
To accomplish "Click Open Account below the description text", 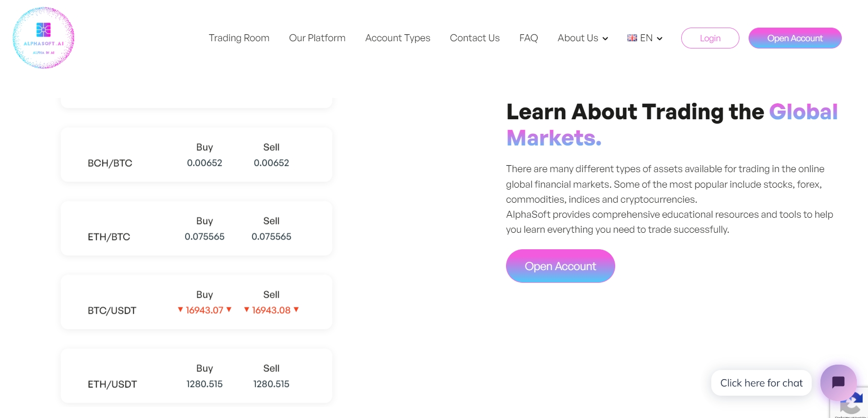I will click(x=560, y=266).
